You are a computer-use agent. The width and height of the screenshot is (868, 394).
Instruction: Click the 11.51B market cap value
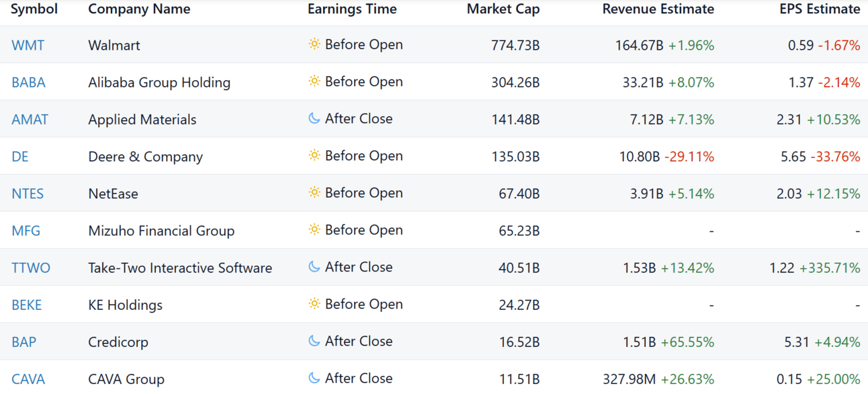(519, 379)
